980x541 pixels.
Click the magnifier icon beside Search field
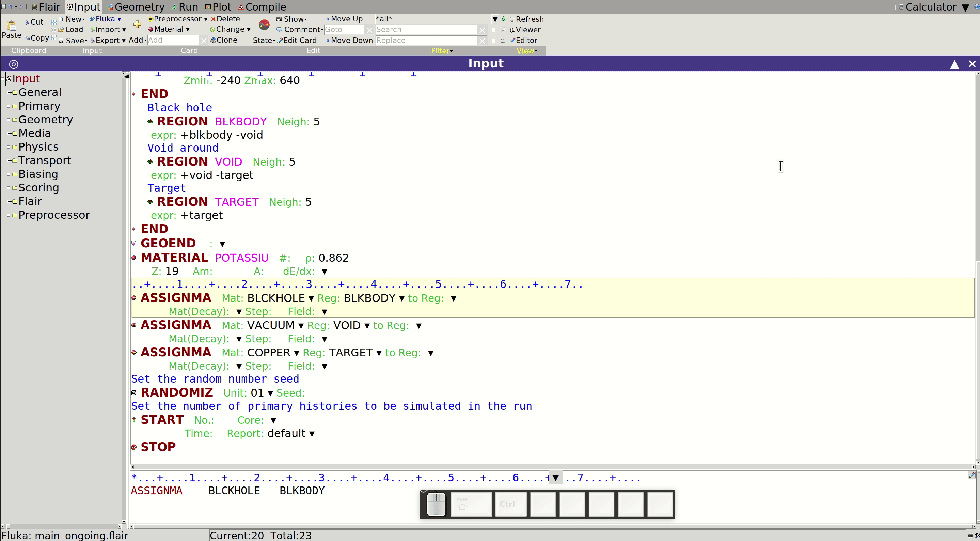[503, 30]
